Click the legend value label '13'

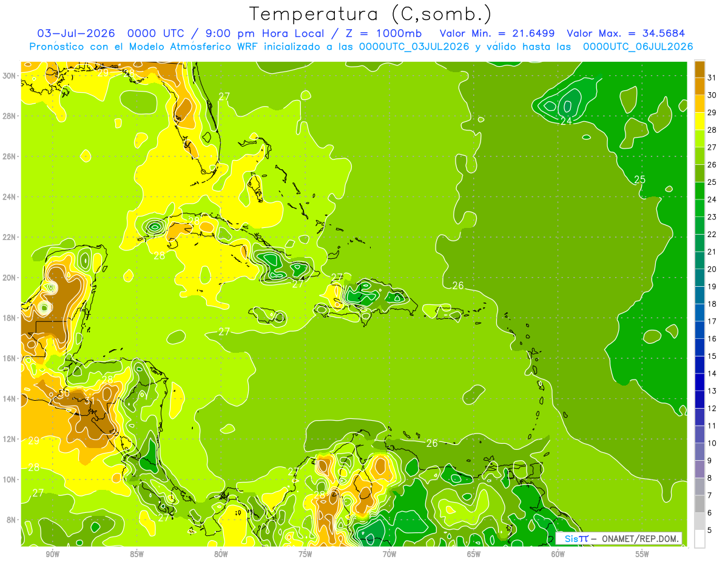pos(712,391)
